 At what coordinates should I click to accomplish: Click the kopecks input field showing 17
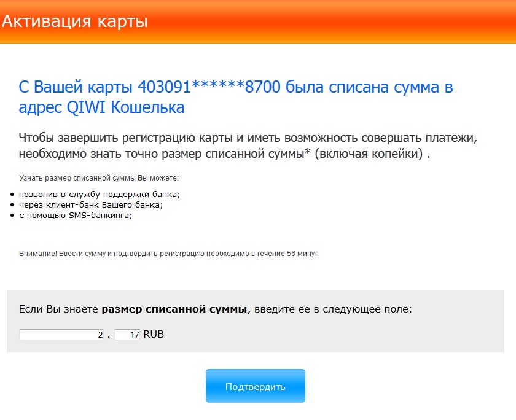(127, 335)
